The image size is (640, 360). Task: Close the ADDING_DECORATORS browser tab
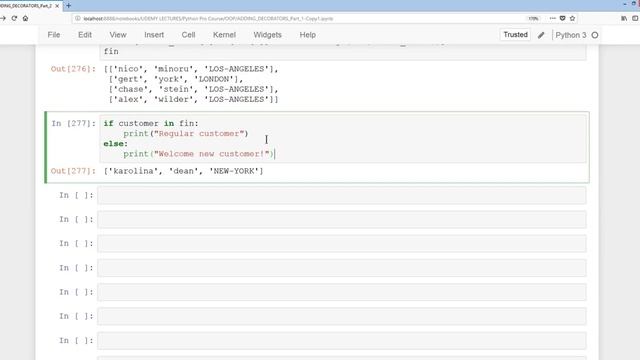pos(57,6)
